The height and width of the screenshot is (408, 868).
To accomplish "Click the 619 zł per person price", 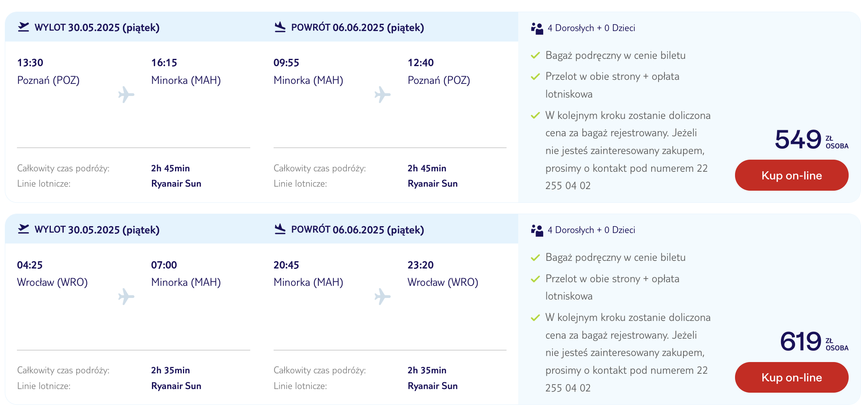I will 814,341.
